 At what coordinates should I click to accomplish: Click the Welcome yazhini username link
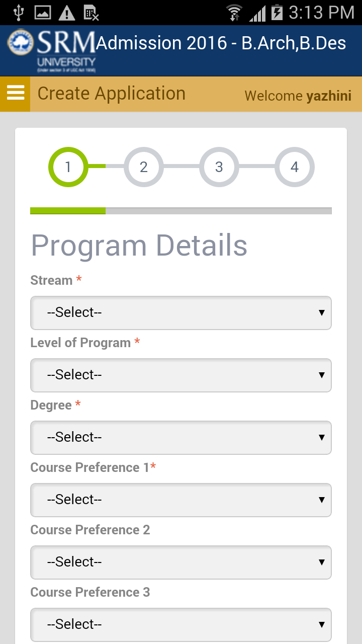298,96
